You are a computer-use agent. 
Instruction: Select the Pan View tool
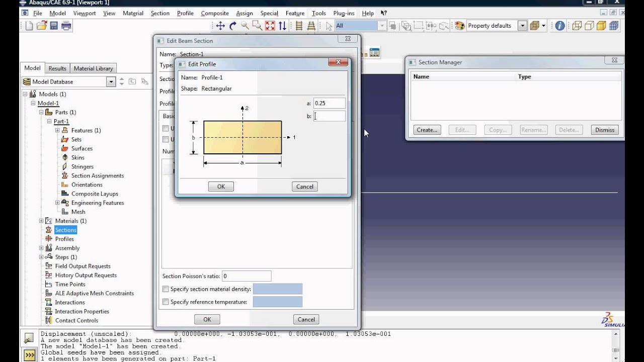[x=220, y=26]
